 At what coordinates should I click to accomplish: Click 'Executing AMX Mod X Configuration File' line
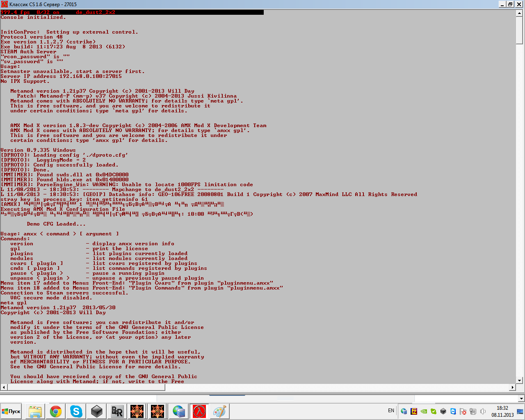[x=63, y=209]
